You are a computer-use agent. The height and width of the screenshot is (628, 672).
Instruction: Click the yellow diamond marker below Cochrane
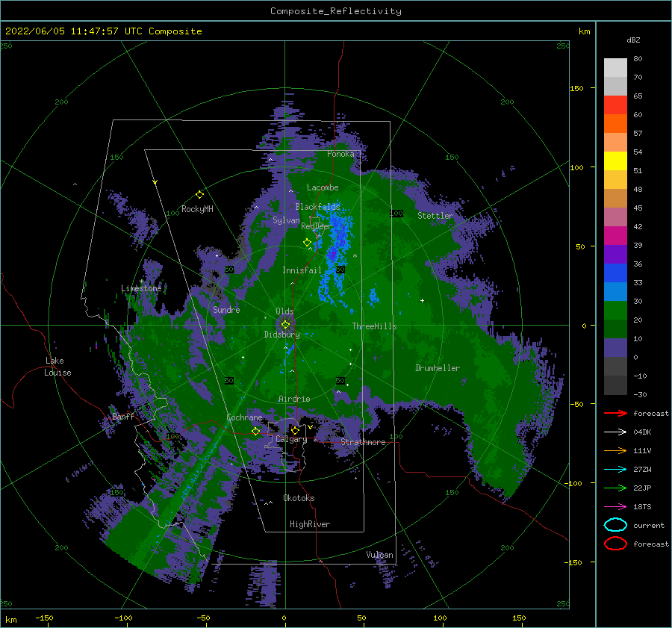coord(256,432)
